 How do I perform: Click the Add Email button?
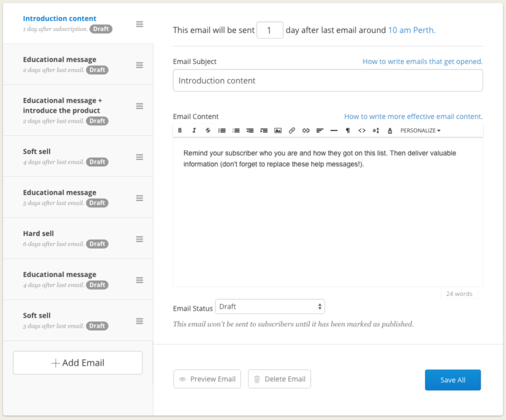(77, 362)
